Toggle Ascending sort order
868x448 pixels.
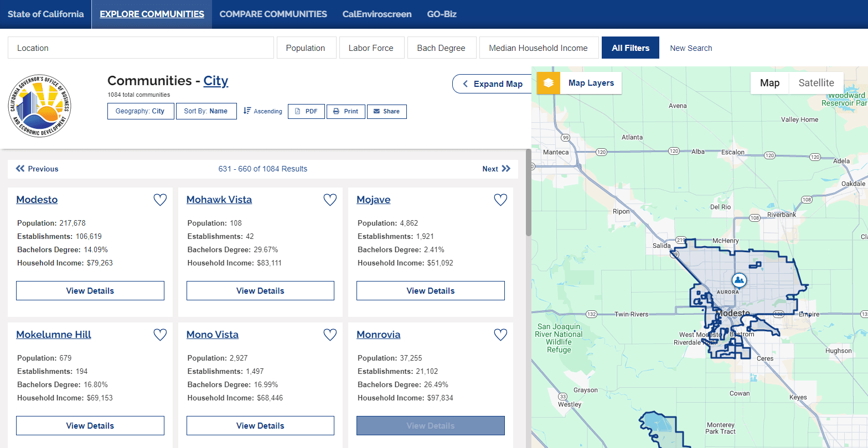point(263,111)
